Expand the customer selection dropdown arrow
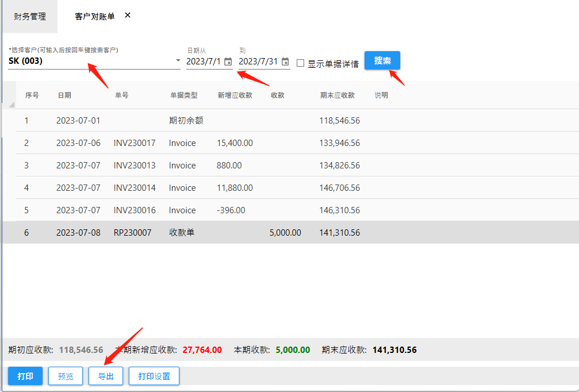579x392 pixels. (x=178, y=60)
